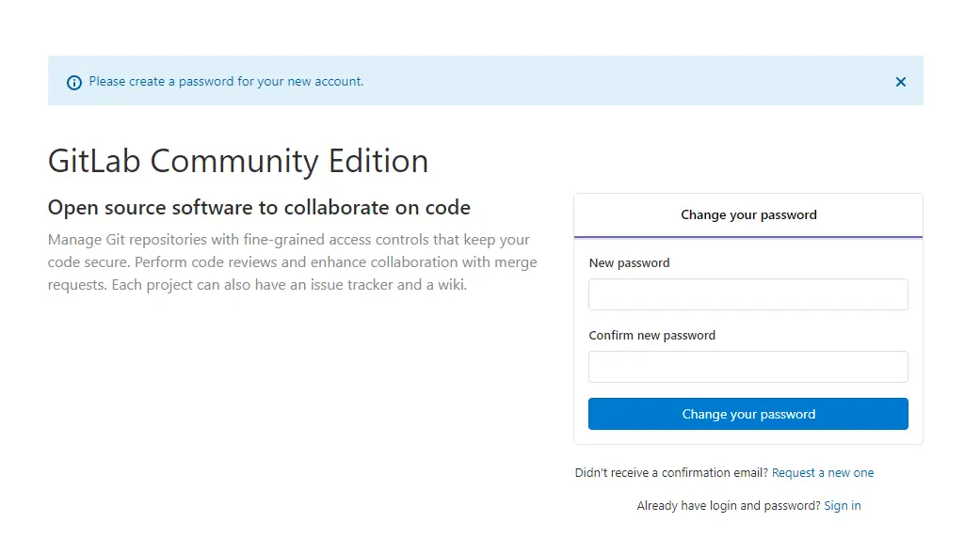Dismiss the password notice with the X
Screen dimensions: 980x538
pyautogui.click(x=901, y=82)
